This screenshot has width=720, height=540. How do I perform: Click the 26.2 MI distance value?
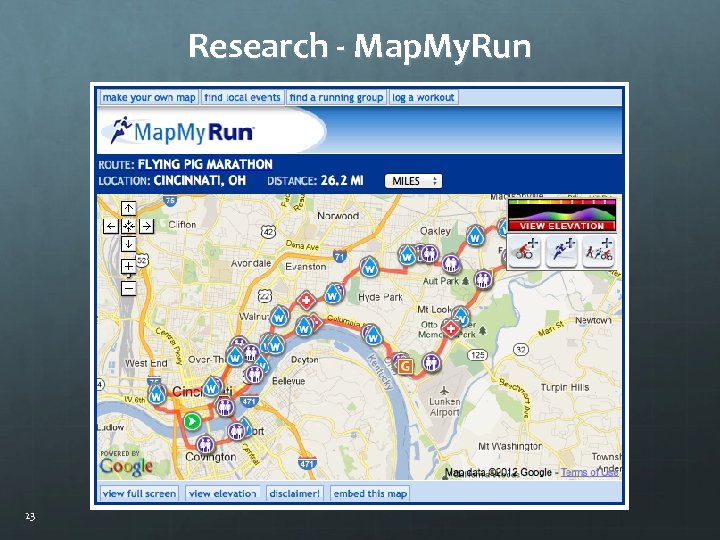point(342,180)
